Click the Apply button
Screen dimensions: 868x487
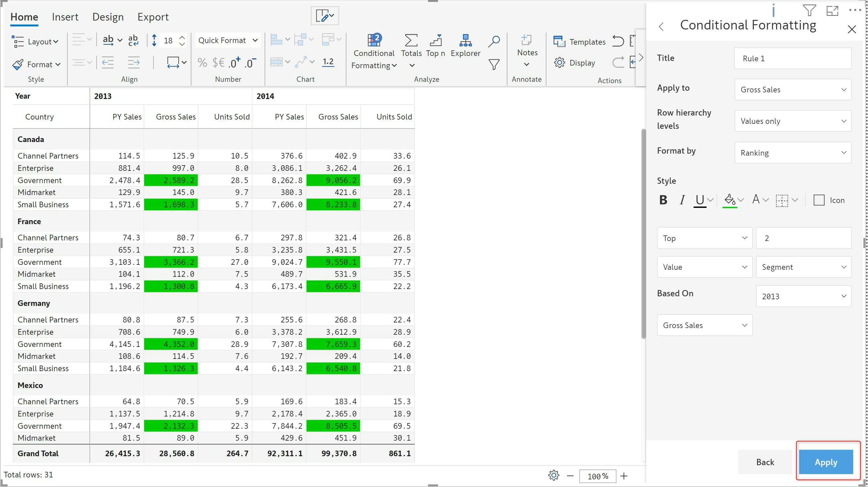coord(826,462)
